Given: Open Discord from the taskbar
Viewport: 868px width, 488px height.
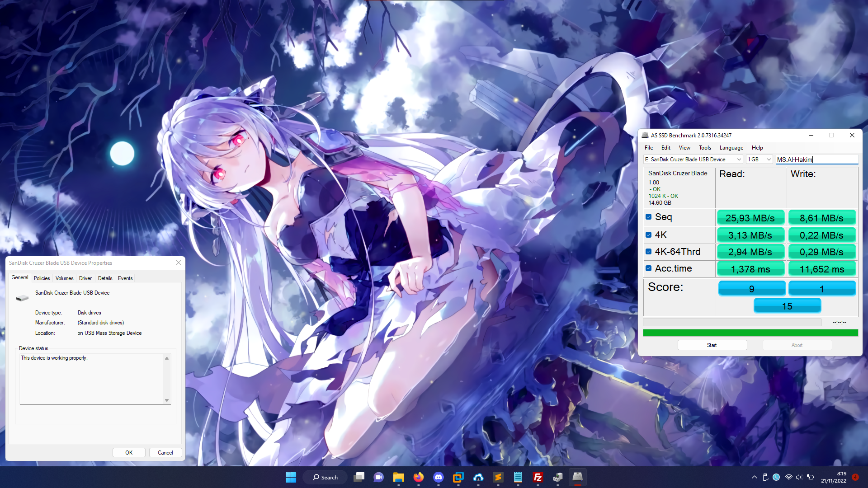Looking at the screenshot, I should click(x=438, y=477).
